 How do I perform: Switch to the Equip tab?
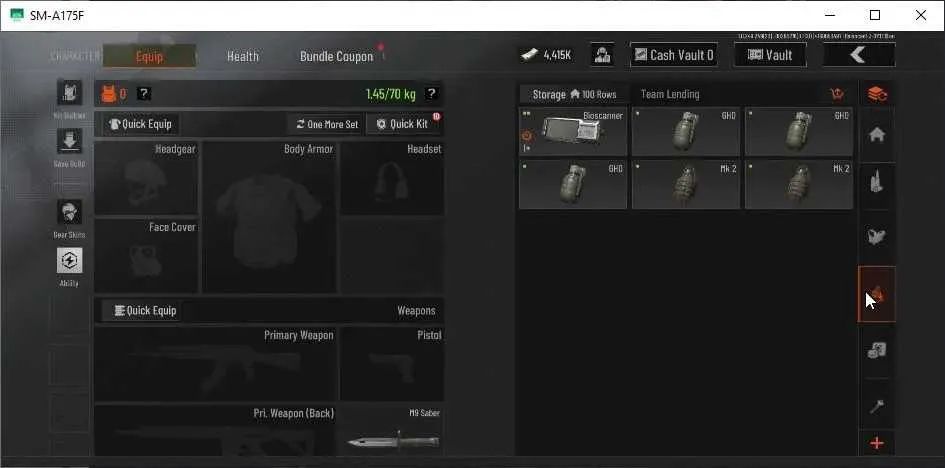click(x=149, y=57)
